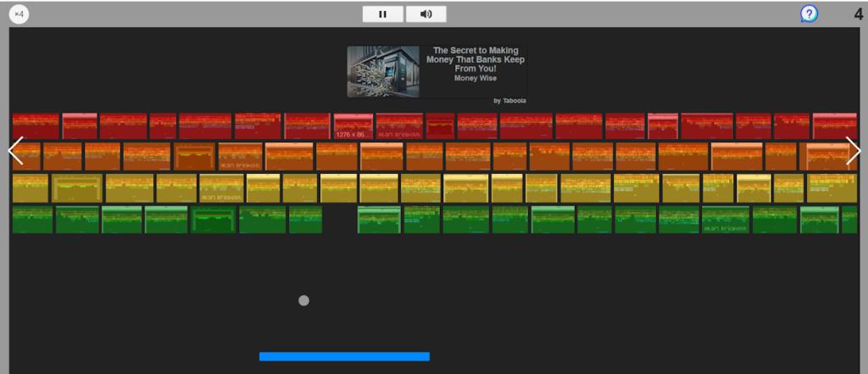Mute the game sound
The width and height of the screenshot is (868, 374).
[x=426, y=14]
